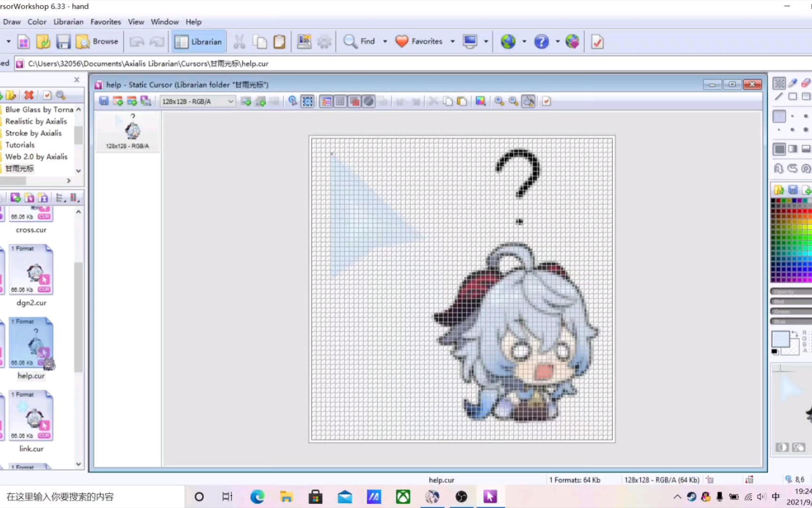The width and height of the screenshot is (812, 508).
Task: Click the screen capture image icon
Action: (304, 42)
